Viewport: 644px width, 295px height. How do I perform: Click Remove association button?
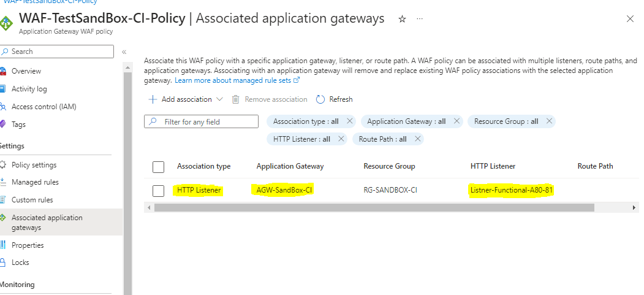(x=270, y=99)
